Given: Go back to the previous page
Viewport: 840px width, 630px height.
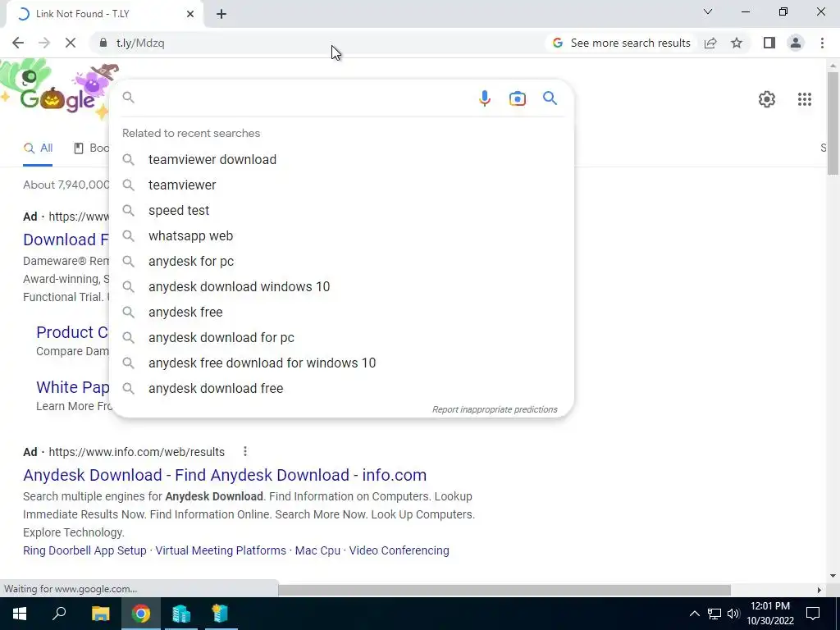Looking at the screenshot, I should click(18, 43).
